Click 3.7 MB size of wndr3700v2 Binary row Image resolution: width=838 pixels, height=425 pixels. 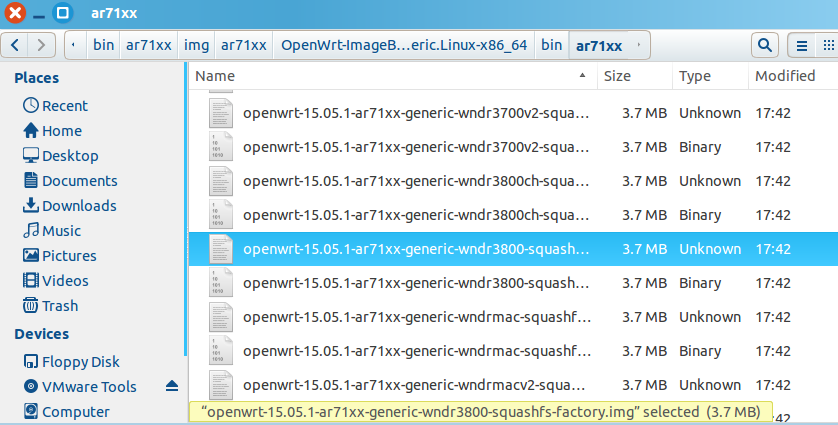(x=644, y=147)
